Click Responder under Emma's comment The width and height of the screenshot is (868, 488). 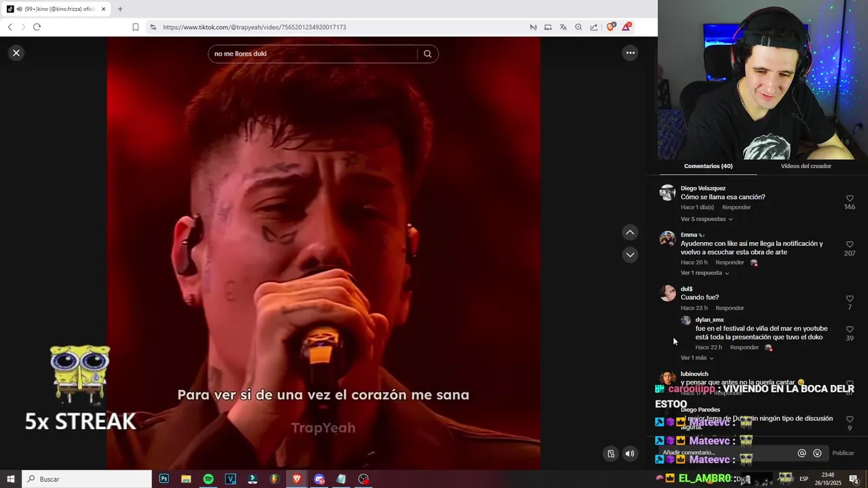(x=730, y=262)
